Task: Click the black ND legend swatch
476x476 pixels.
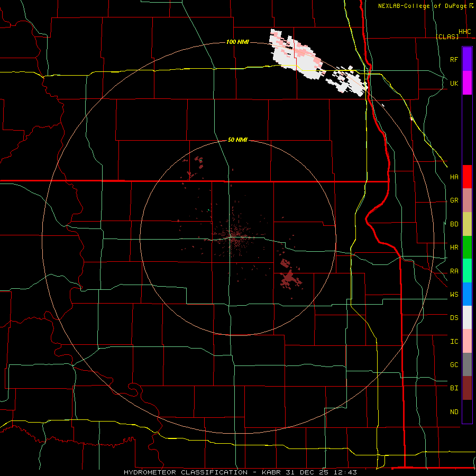Action: (x=467, y=411)
